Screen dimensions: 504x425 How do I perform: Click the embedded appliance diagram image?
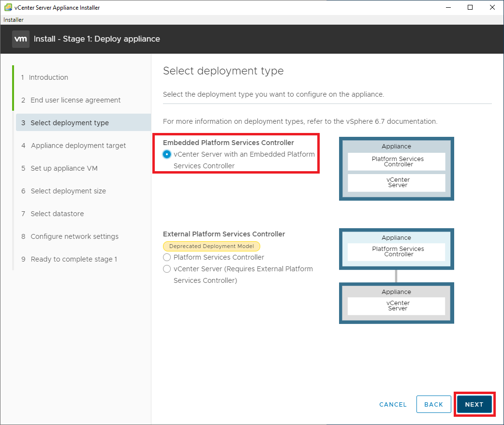[396, 169]
